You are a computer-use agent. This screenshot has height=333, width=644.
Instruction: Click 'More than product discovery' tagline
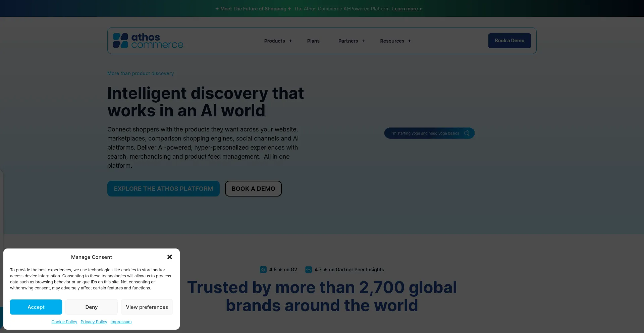click(141, 73)
